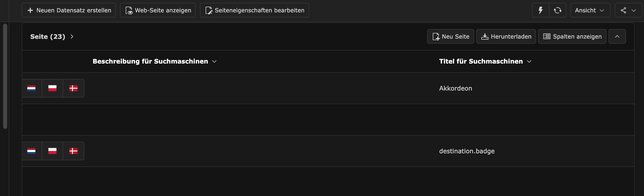Open Beschreibung für Suchmaschinen column menu

click(x=155, y=61)
